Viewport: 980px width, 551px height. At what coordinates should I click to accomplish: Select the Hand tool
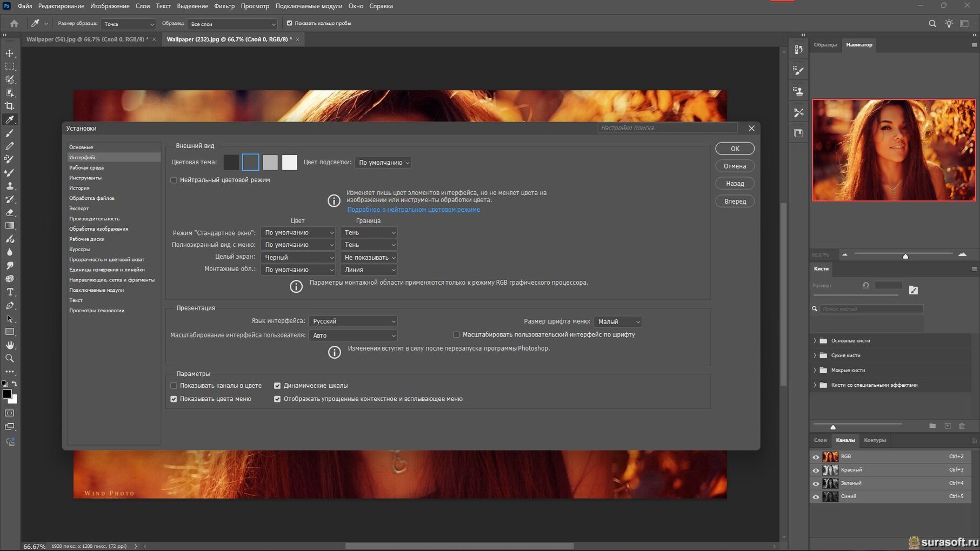pyautogui.click(x=10, y=345)
